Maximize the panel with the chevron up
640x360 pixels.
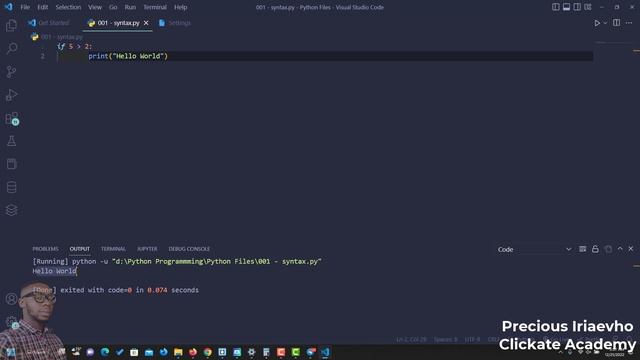[620, 249]
